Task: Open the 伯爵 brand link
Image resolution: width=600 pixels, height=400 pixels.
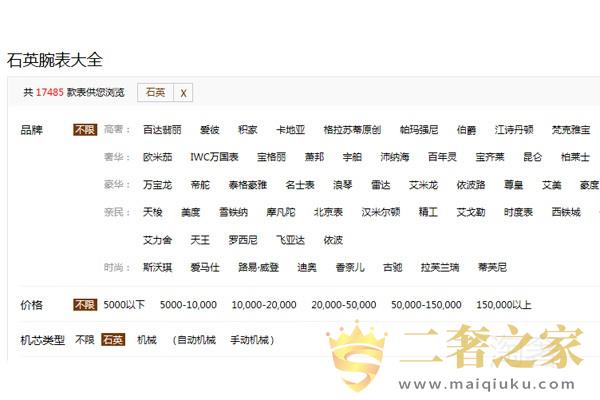Action: (466, 130)
